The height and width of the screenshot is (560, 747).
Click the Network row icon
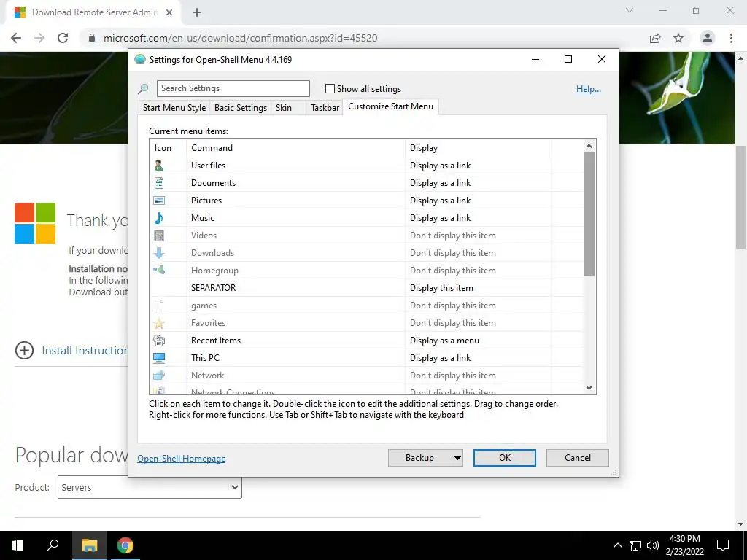(x=159, y=376)
